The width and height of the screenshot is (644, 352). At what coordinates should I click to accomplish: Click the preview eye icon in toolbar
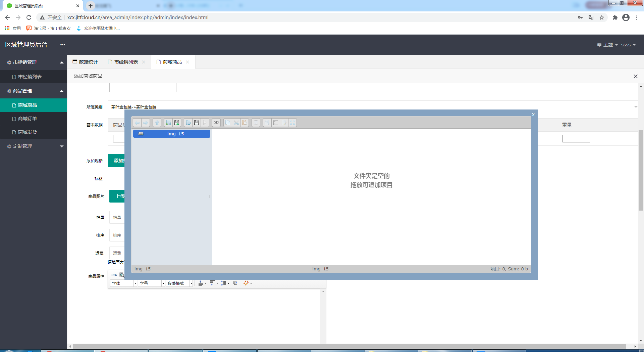(216, 123)
